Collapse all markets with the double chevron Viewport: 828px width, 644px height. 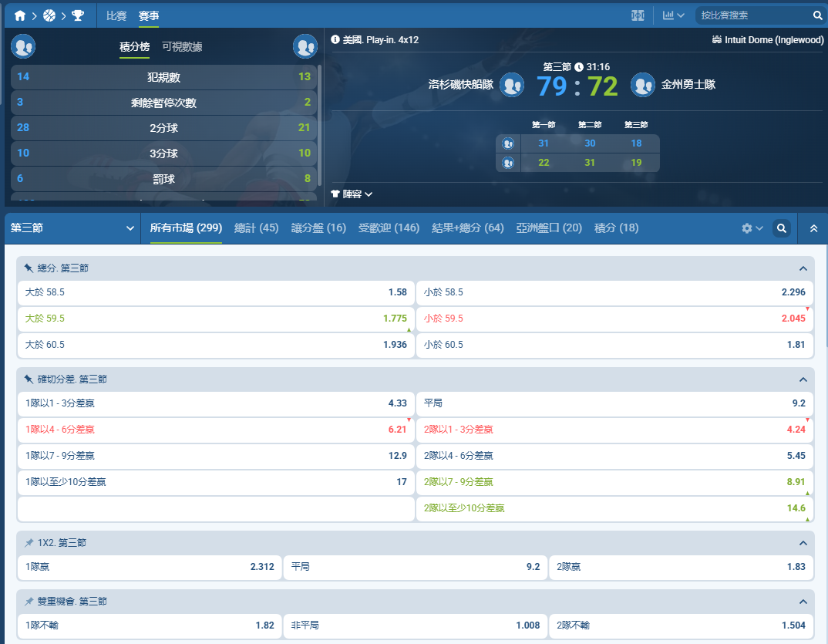[813, 228]
